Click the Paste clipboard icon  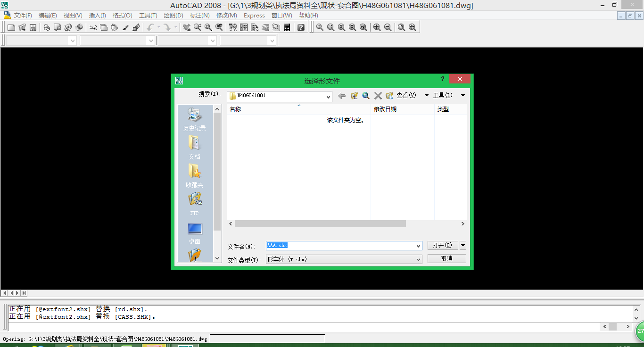pos(115,27)
